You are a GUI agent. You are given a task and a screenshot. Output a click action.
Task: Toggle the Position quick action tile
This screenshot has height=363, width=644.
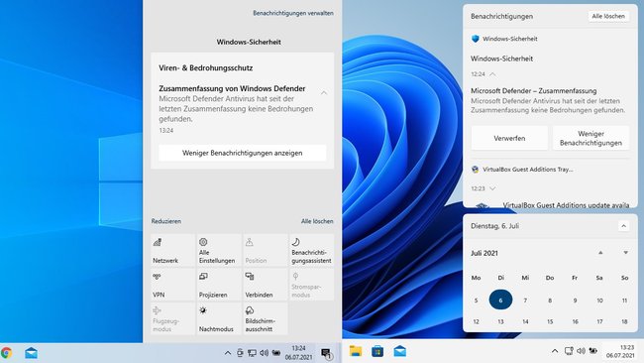266,250
